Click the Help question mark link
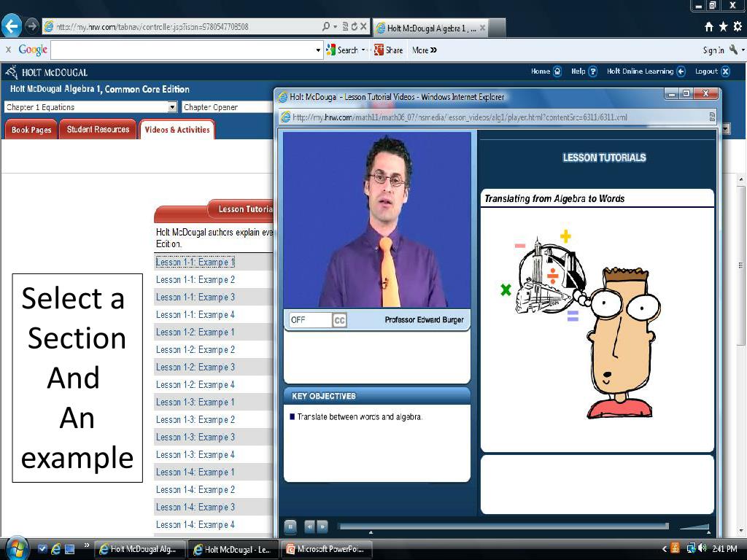 pyautogui.click(x=584, y=71)
